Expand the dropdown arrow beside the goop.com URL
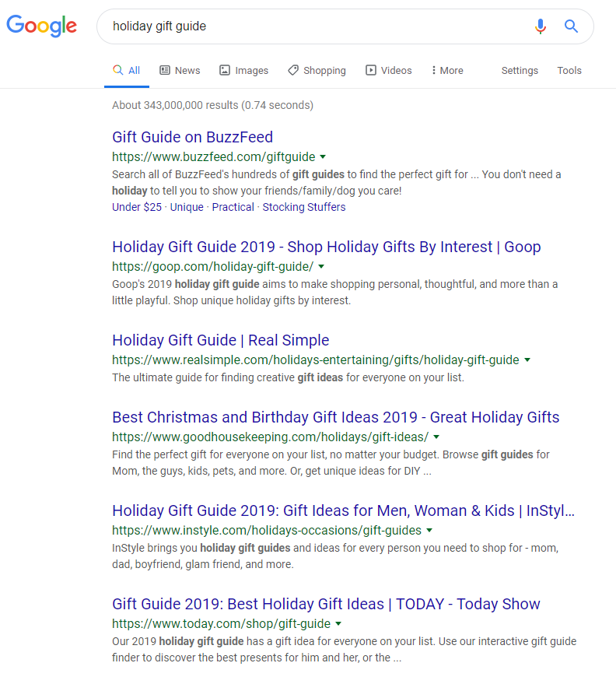The height and width of the screenshot is (677, 616). tap(321, 267)
